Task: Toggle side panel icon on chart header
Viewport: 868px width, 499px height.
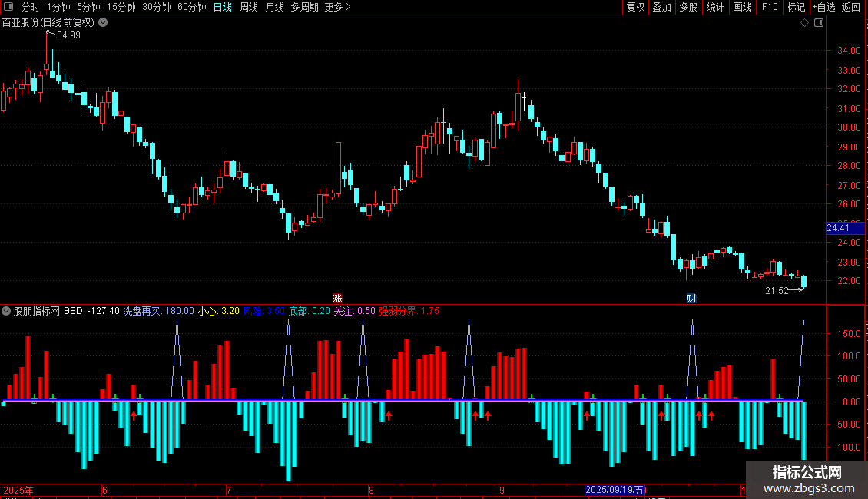Action: point(819,23)
